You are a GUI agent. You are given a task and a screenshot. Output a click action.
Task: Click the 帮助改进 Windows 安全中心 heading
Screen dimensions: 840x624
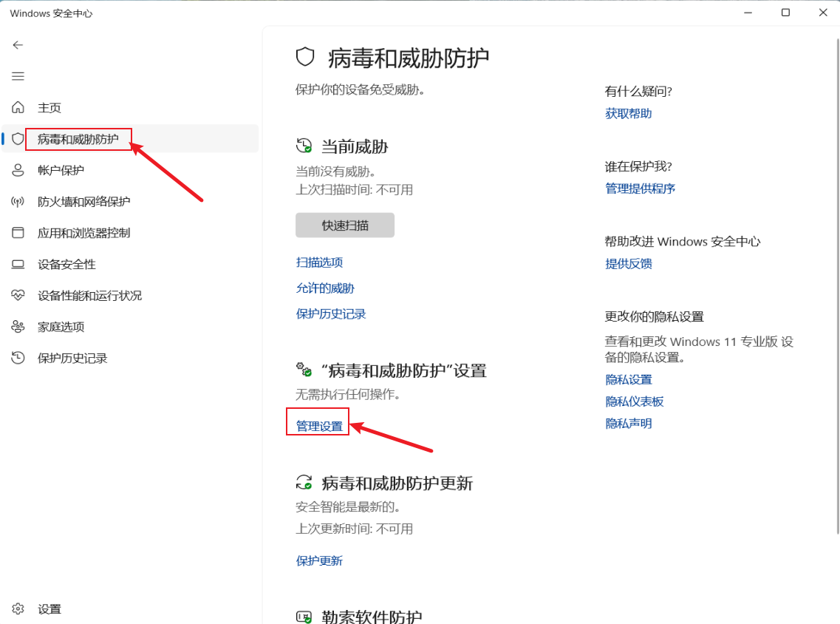pyautogui.click(x=683, y=241)
